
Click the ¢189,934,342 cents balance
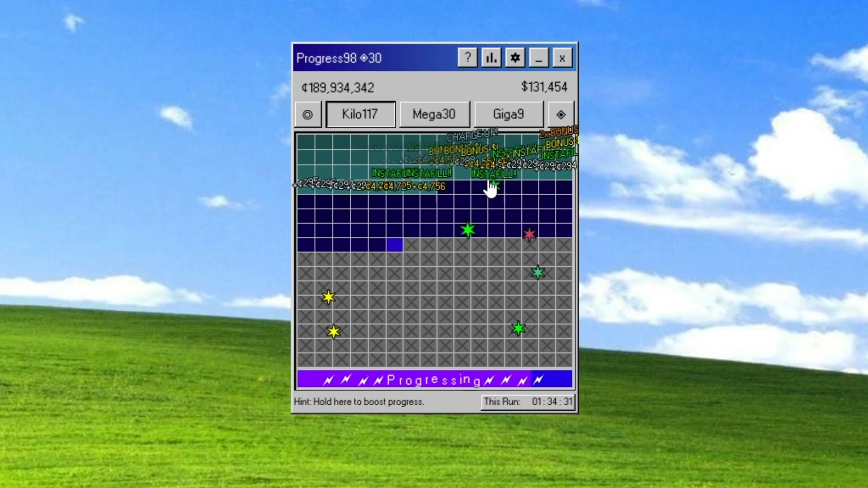tap(338, 88)
